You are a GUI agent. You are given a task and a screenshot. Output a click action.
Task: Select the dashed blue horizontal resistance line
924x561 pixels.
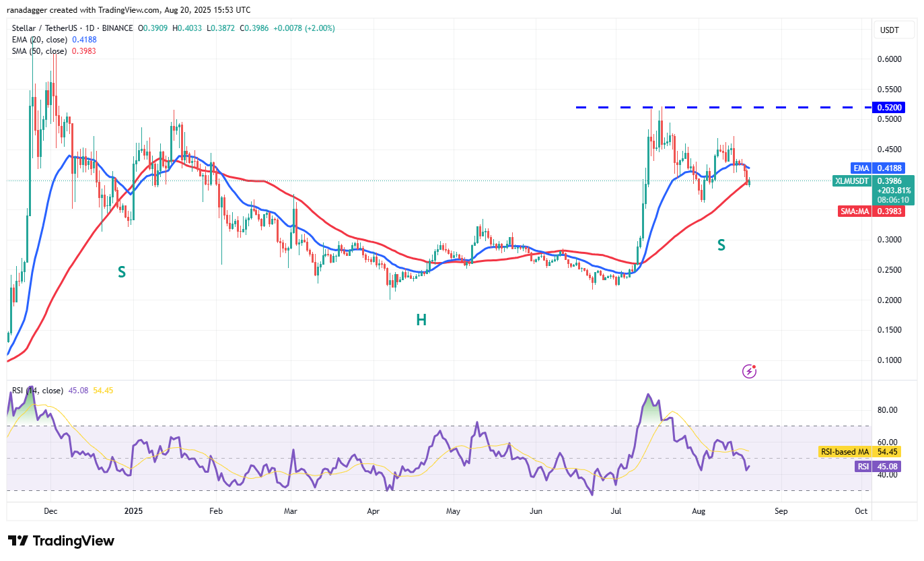(x=673, y=107)
